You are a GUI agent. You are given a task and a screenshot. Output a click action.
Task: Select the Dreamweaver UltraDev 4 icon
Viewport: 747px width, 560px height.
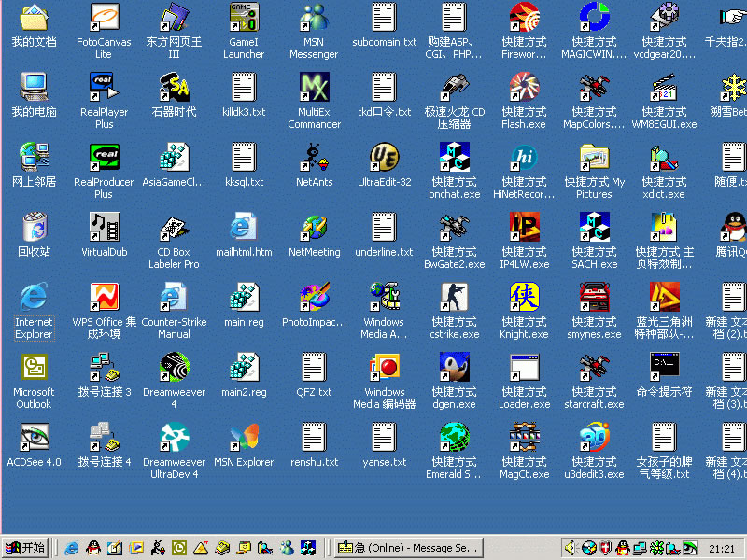point(174,437)
